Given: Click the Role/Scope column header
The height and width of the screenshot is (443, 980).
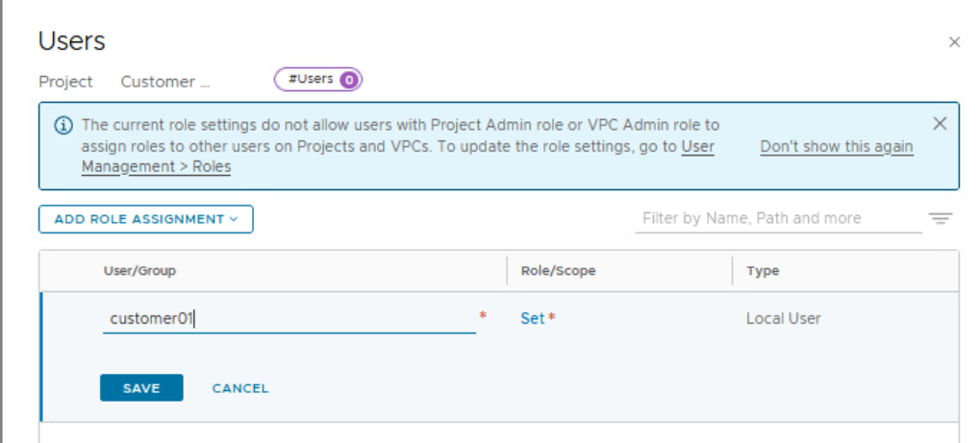Looking at the screenshot, I should coord(558,271).
